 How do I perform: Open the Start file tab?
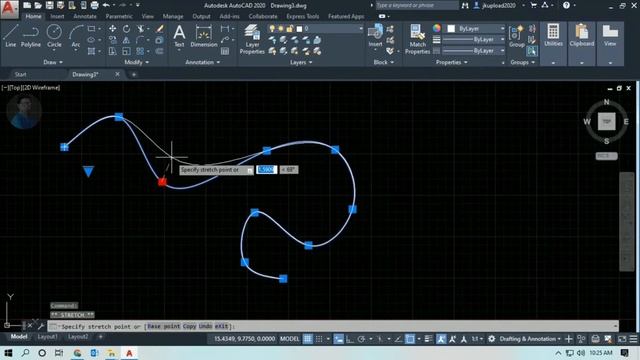pyautogui.click(x=20, y=74)
